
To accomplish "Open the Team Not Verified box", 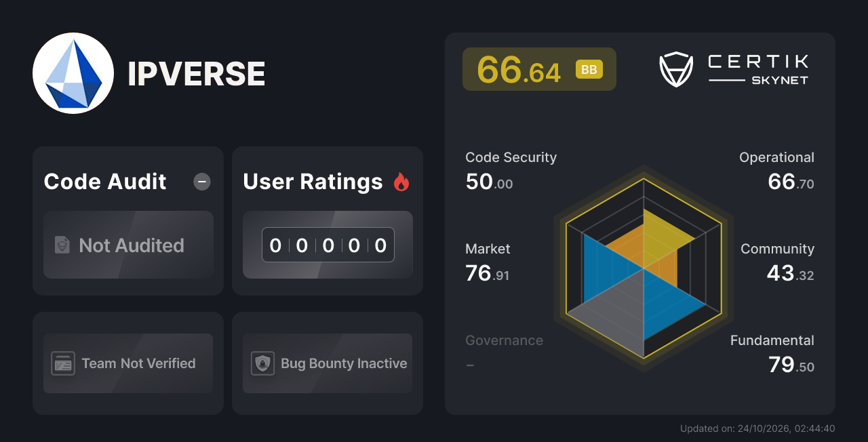I will (128, 363).
